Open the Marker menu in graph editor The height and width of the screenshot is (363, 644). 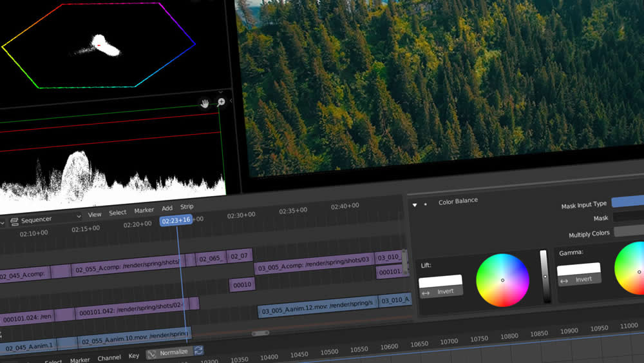tap(80, 360)
